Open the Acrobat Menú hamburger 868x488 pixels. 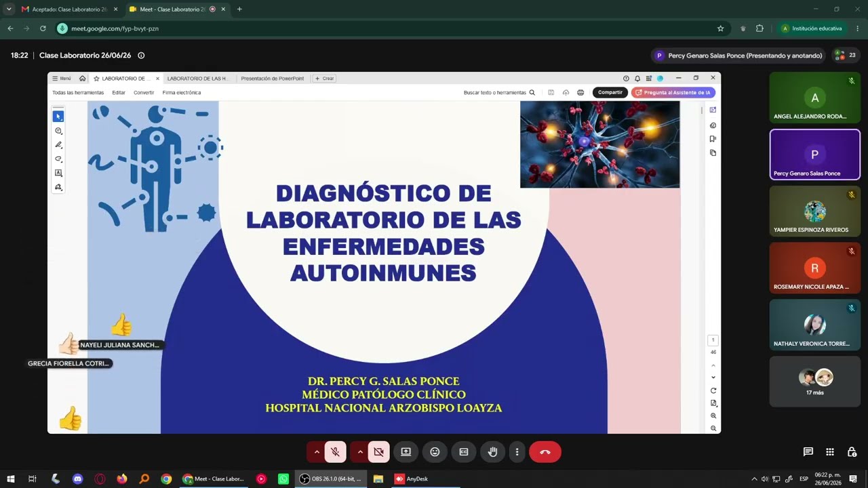coord(62,79)
